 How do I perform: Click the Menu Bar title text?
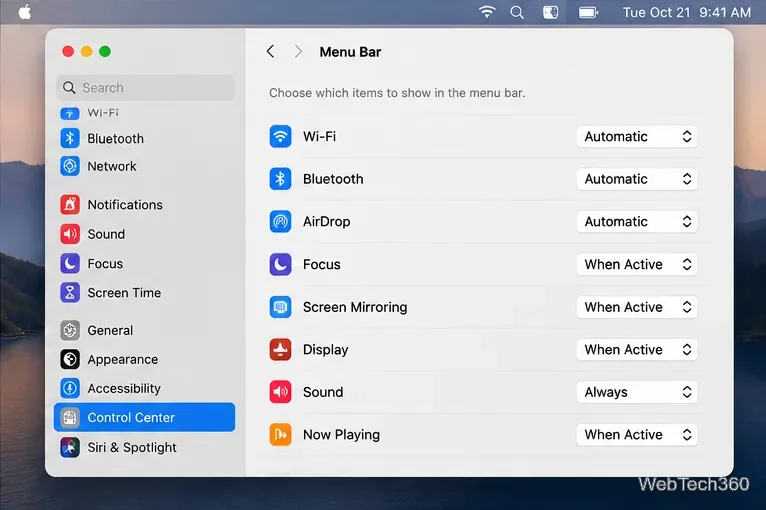click(350, 52)
